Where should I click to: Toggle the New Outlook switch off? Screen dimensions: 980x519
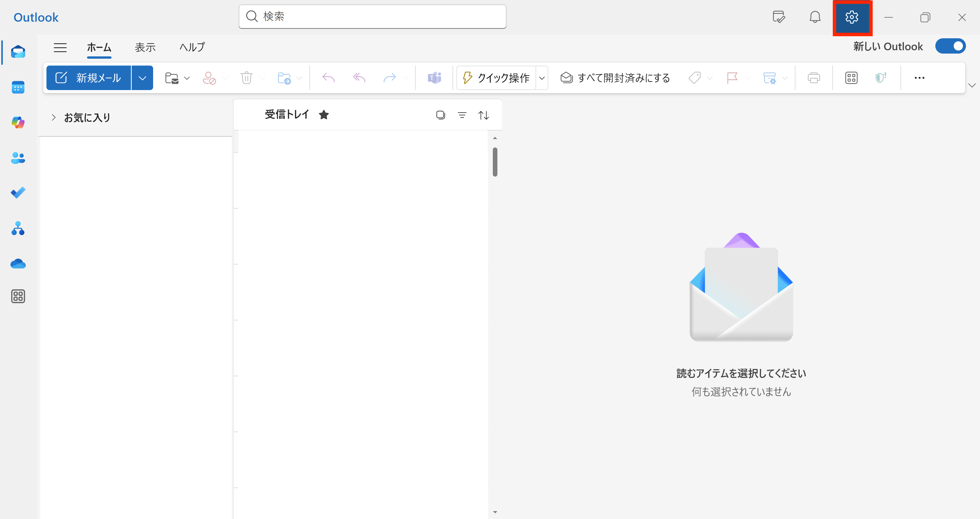click(x=950, y=46)
